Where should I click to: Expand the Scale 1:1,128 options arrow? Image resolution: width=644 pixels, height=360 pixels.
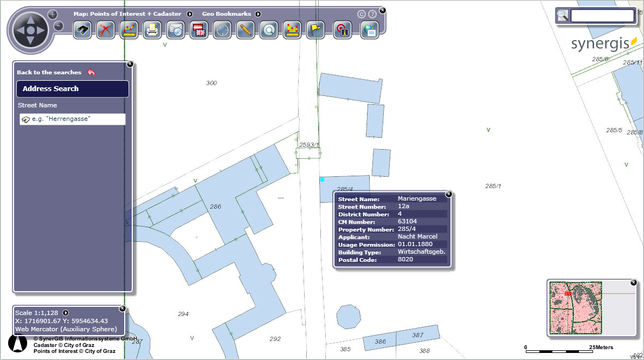tap(65, 312)
